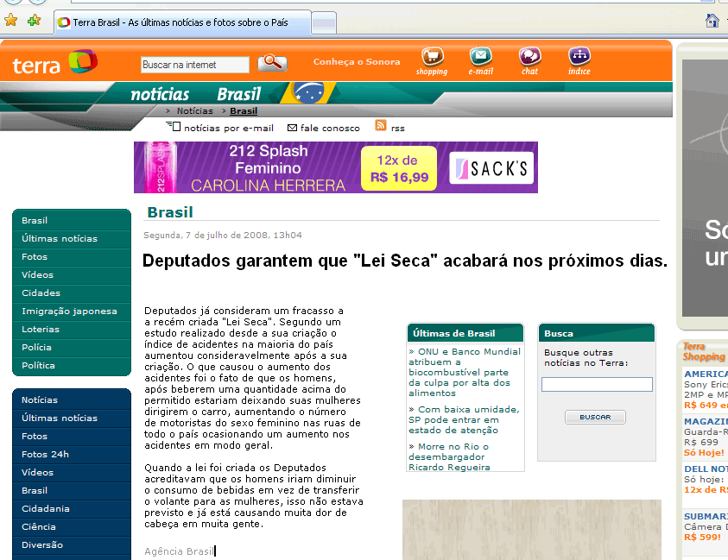Click the Últimas de Brasil box header
This screenshot has width=728, height=560.
point(465,333)
